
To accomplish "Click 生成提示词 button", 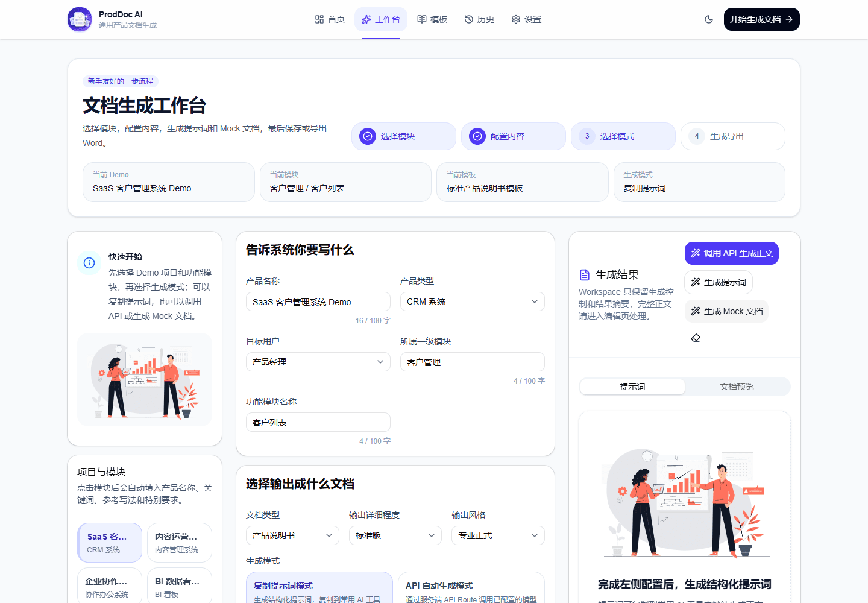I will click(719, 282).
